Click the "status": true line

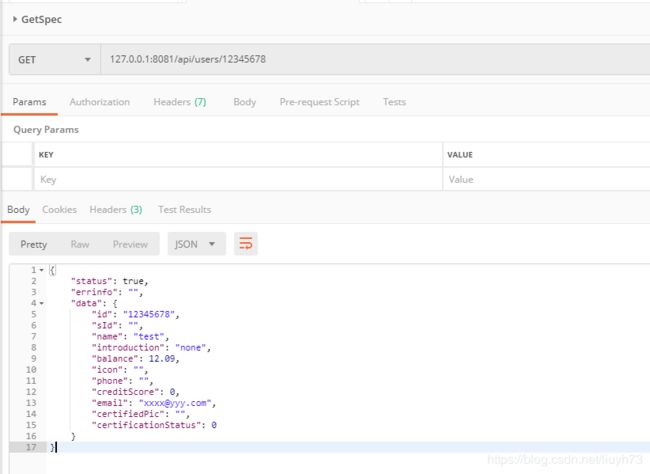(109, 281)
